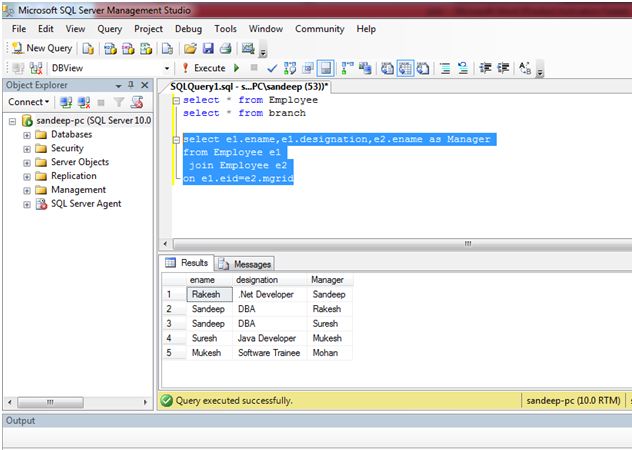This screenshot has height=450, width=632.
Task: Click the Connect Object Explorer icon
Action: pos(66,102)
